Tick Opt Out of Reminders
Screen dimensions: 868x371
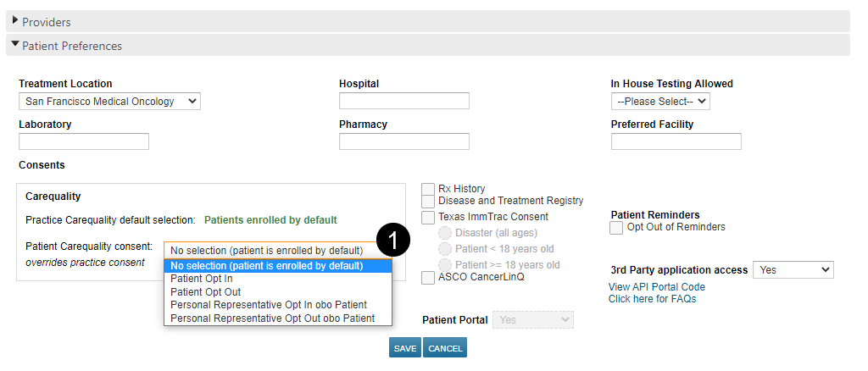coord(617,228)
